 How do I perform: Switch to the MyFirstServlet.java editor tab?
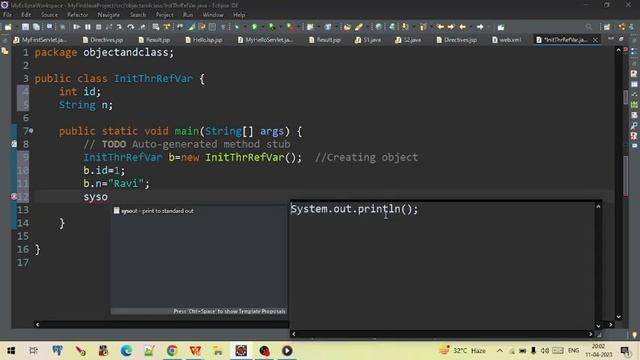40,40
